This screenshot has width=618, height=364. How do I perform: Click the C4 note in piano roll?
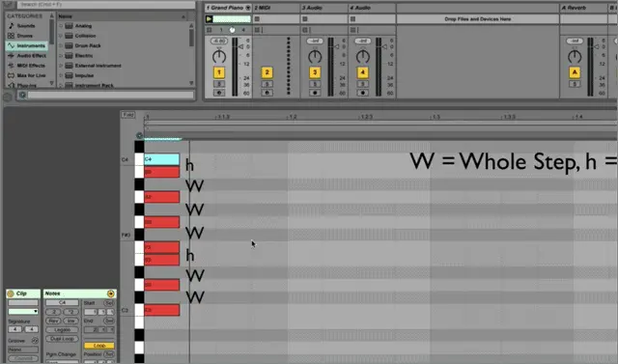(161, 159)
